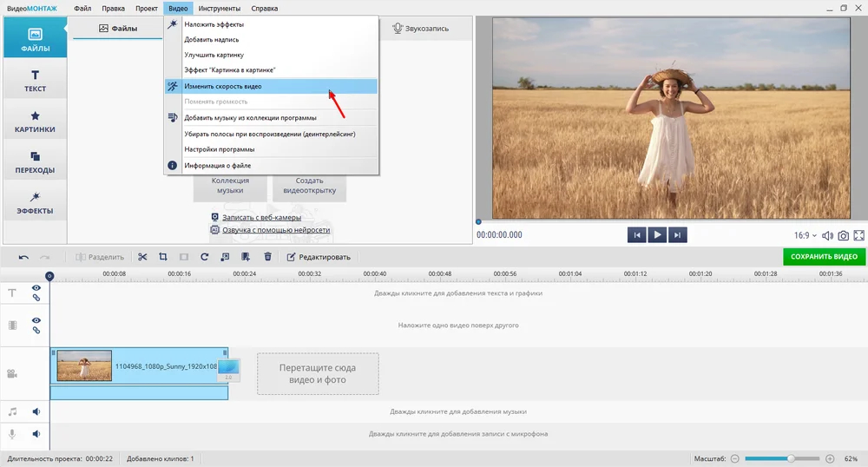This screenshot has width=868, height=467.
Task: Toggle the overlay track link icon
Action: point(36,331)
